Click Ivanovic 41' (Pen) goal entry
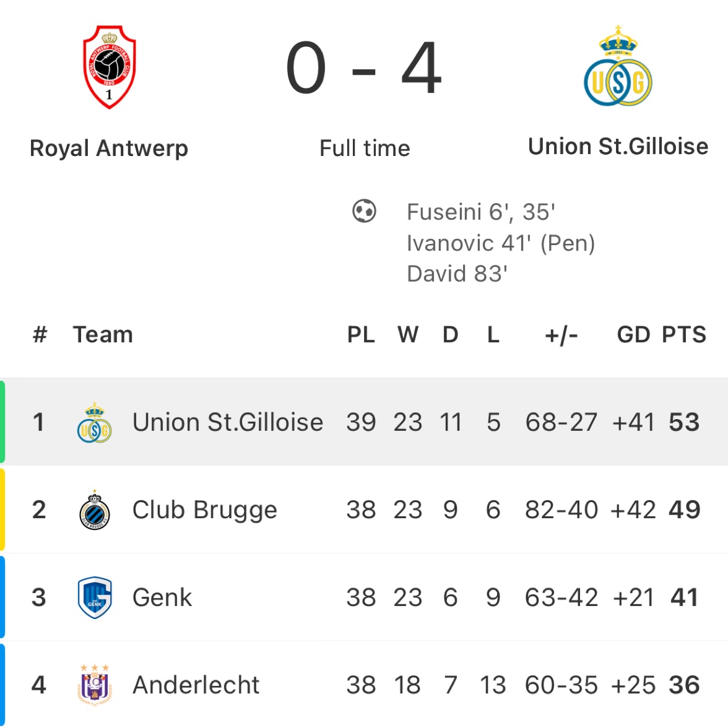Viewport: 728px width, 728px height. click(x=501, y=243)
